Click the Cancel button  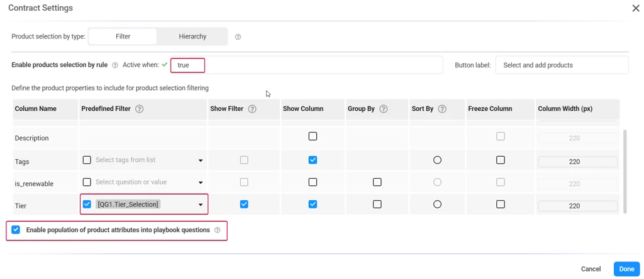[x=591, y=269]
